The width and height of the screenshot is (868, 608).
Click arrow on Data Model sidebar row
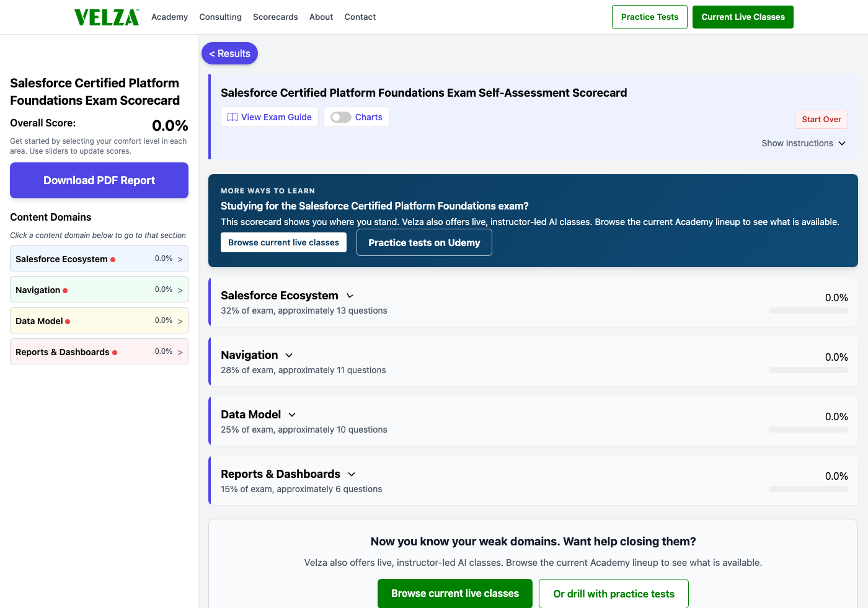coord(180,322)
